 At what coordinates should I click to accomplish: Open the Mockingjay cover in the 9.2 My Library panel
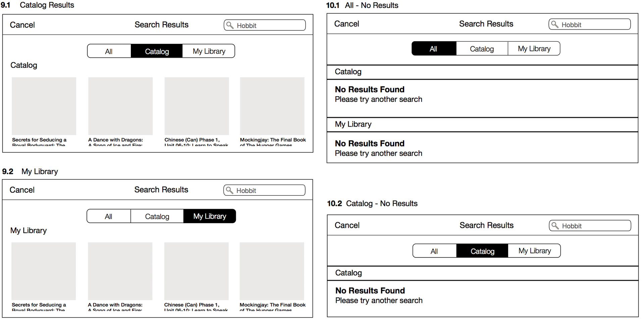272,271
